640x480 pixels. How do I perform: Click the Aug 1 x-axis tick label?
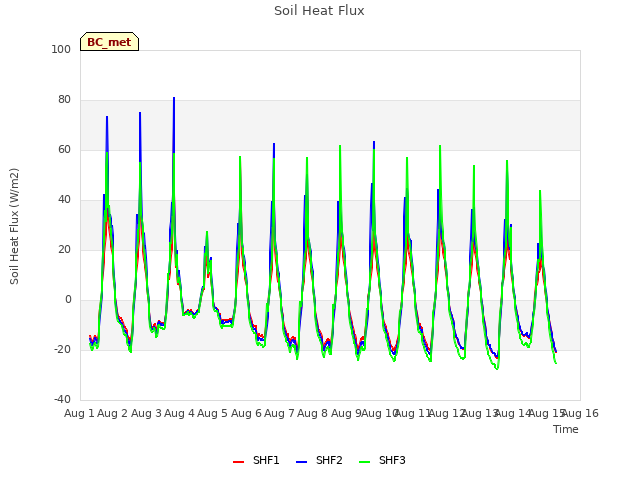[x=79, y=413]
